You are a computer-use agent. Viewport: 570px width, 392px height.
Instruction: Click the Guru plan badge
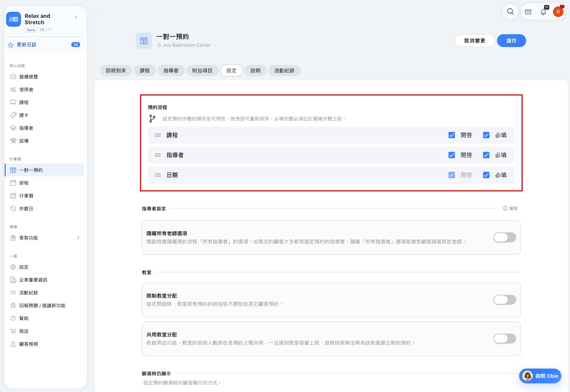(x=31, y=30)
